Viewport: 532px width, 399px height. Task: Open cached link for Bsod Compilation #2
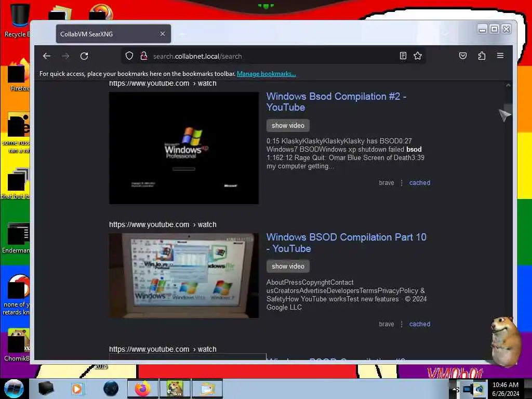[x=420, y=182]
